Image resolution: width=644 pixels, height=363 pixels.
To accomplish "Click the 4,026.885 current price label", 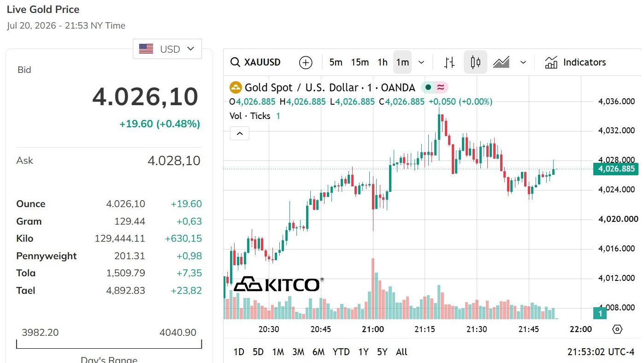I will [616, 169].
